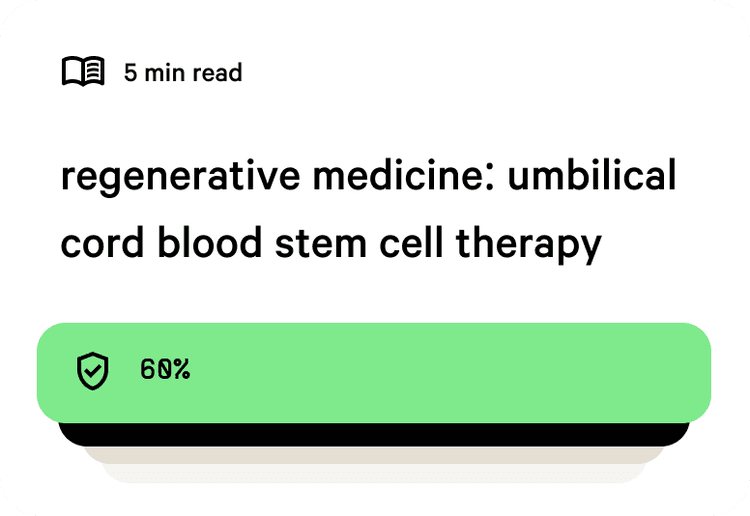Select the "5 min read" label
The width and height of the screenshot is (750, 516).
183,73
